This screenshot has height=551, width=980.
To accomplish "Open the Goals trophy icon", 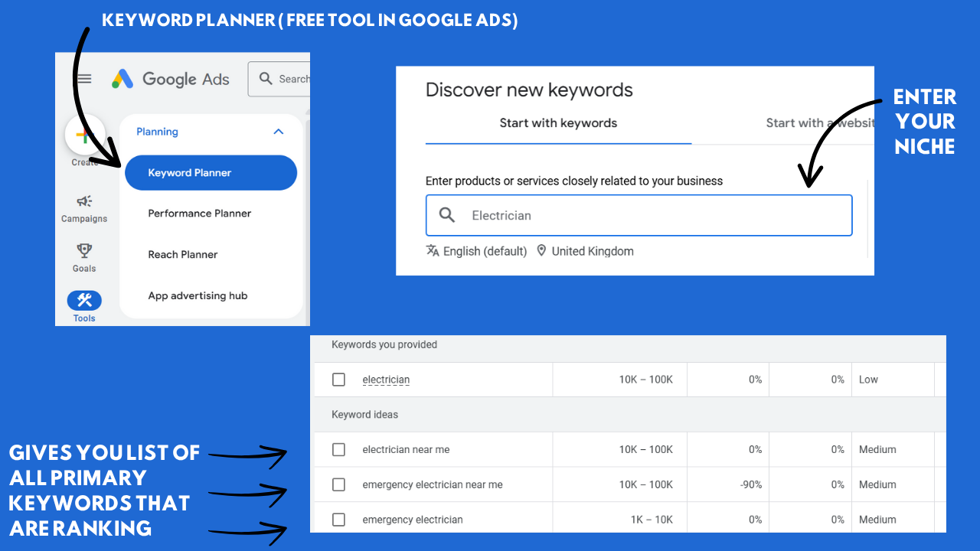I will 84,251.
